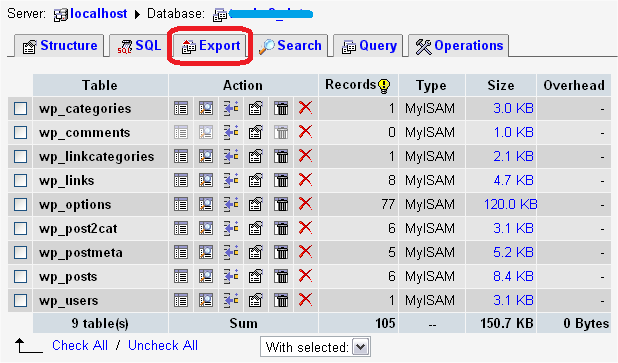Browse the wp_options table
Viewport: 618px width, 363px height.
pos(181,204)
